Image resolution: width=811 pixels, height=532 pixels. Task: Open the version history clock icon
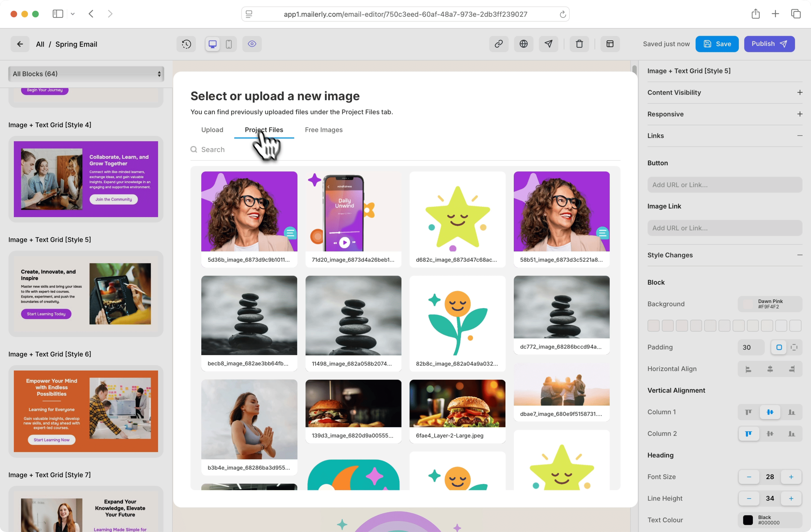click(186, 44)
